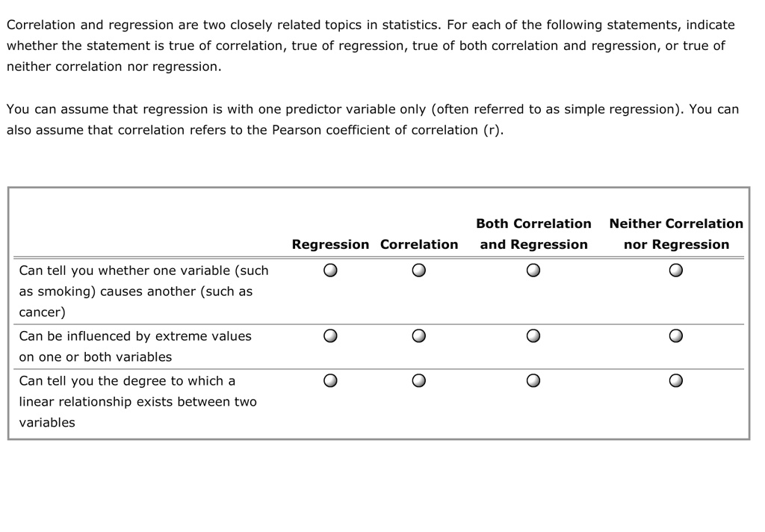
Task: Select Neither for the extreme values statement
Action: point(675,335)
